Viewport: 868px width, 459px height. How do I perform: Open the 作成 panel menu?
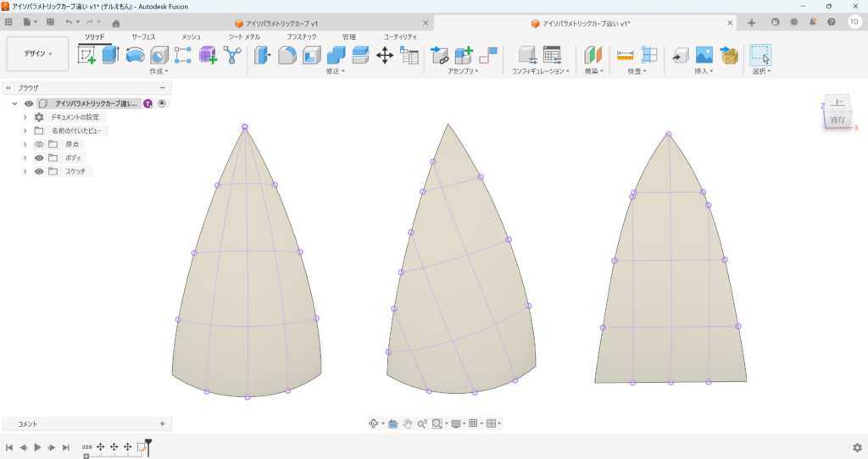[159, 72]
